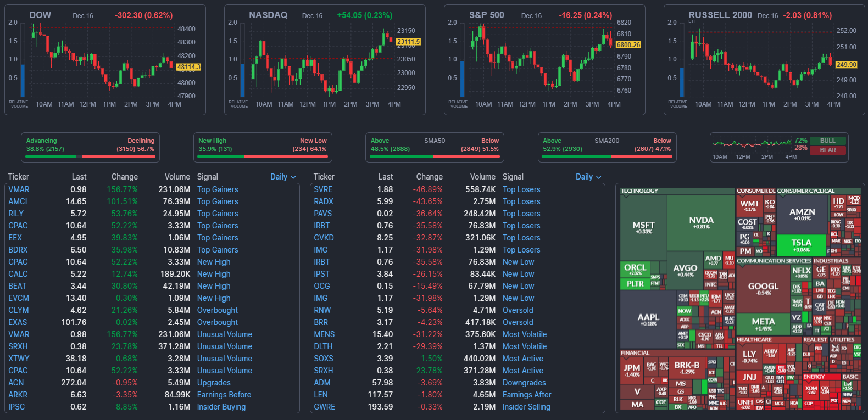Open the EEX ticker link

tap(15, 238)
